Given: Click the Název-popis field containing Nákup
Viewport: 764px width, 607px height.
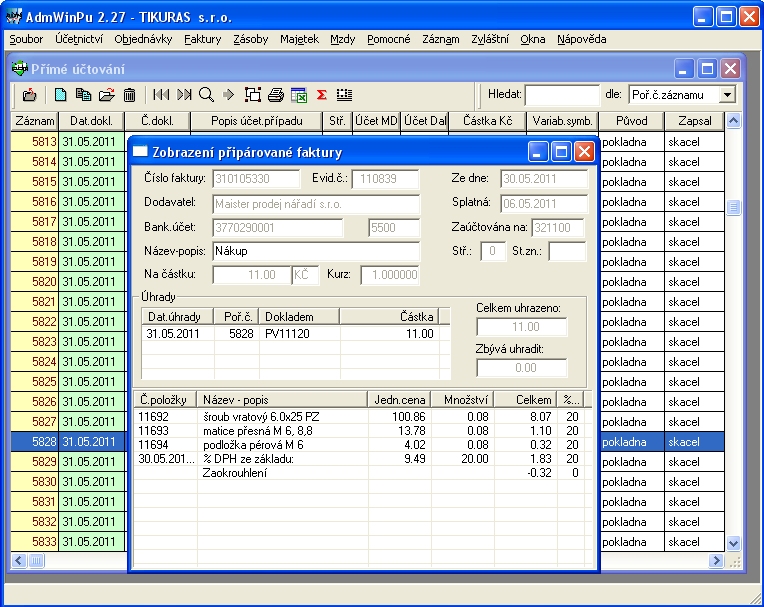Looking at the screenshot, I should pyautogui.click(x=316, y=251).
